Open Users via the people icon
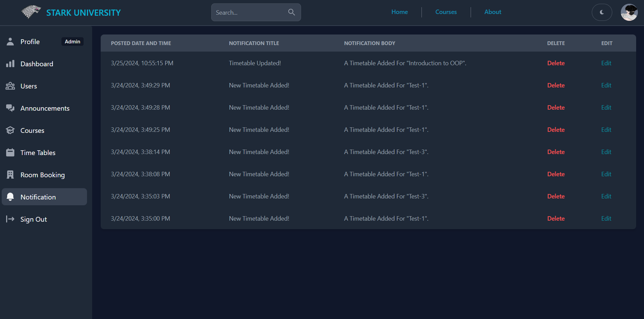The width and height of the screenshot is (644, 319). click(10, 86)
